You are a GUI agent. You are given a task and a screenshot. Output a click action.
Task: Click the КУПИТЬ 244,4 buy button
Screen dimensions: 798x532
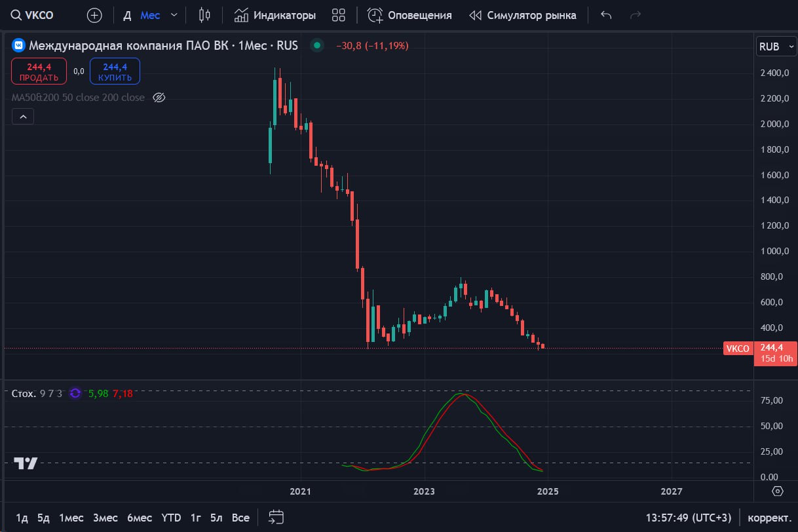(115, 71)
